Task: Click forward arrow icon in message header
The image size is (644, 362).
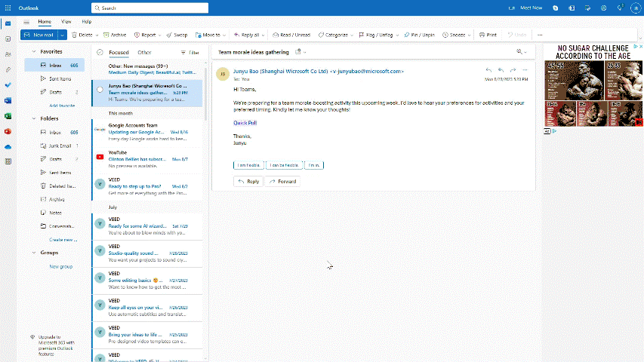Action: [513, 70]
